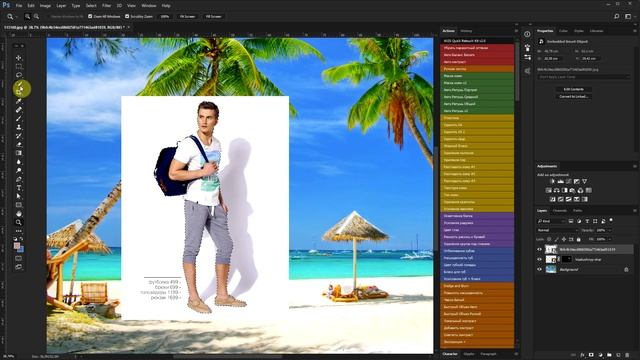Click the foreground color swatch
The height and width of the screenshot is (360, 640).
click(17, 246)
